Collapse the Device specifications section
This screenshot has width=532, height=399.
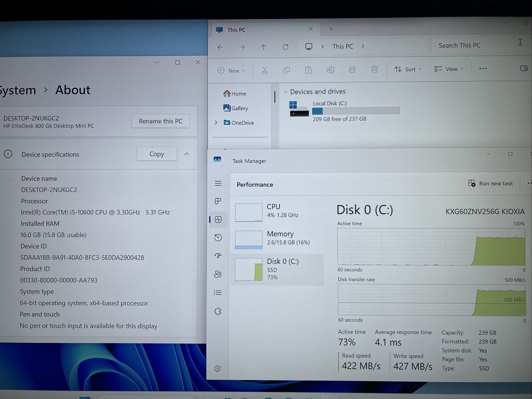click(x=187, y=154)
